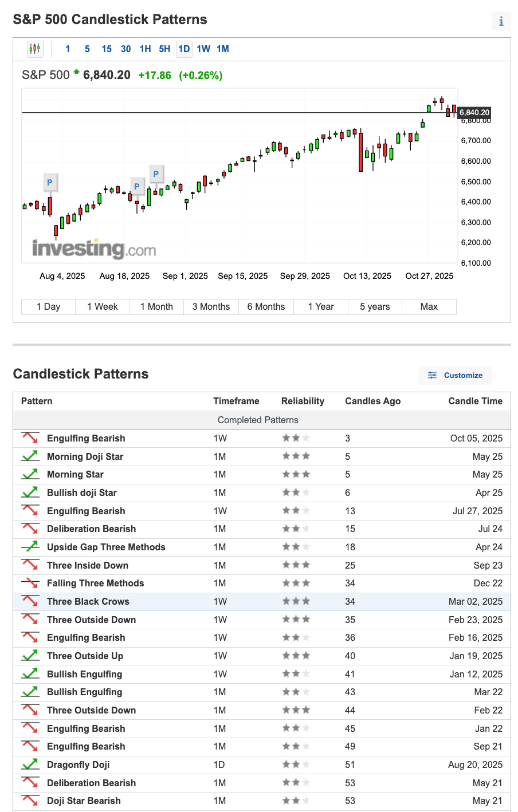
Task: Click the bearish icon beside Deliberation Bearish Jul 24
Action: (30, 529)
